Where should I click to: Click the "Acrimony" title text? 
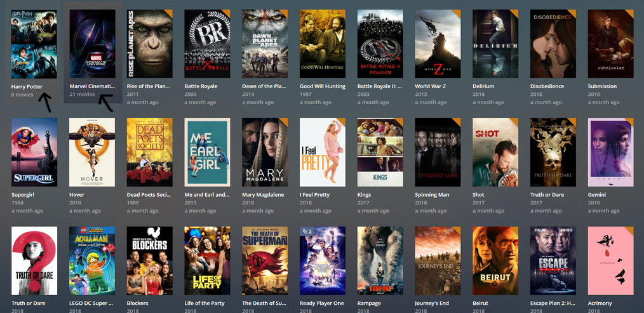coord(600,303)
